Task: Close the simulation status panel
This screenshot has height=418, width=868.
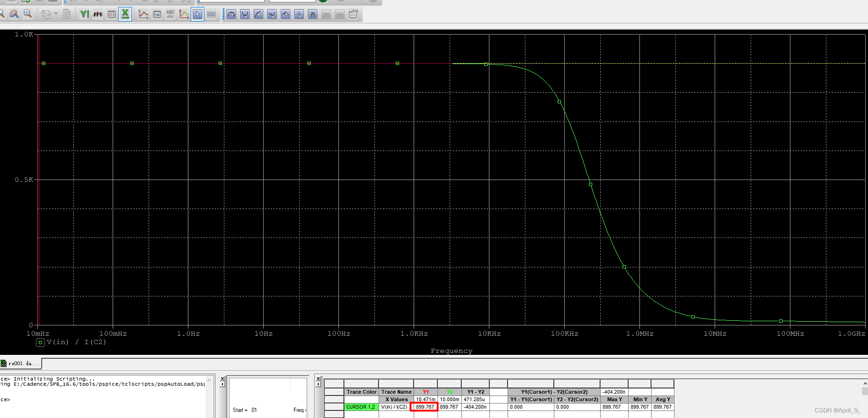Action: pyautogui.click(x=222, y=378)
